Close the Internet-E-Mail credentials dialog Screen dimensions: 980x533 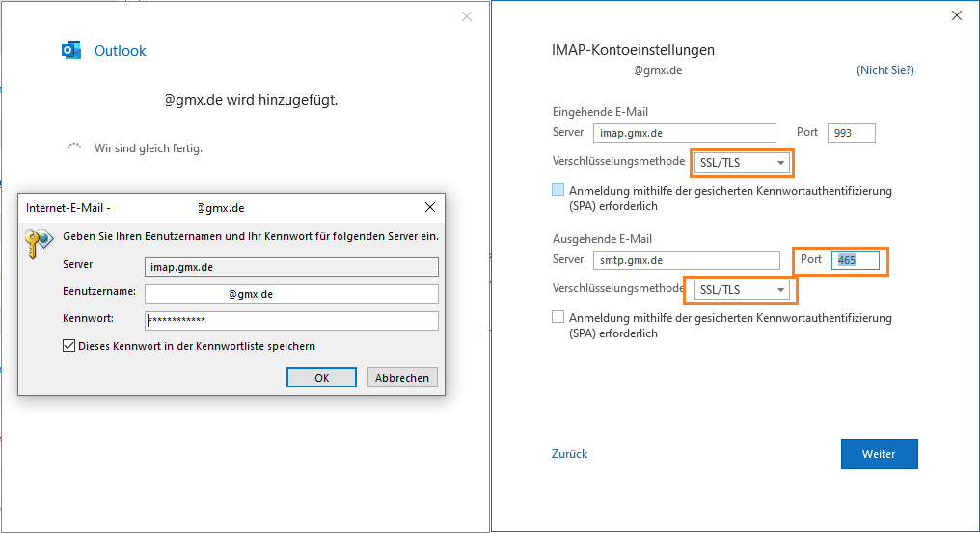coord(430,207)
